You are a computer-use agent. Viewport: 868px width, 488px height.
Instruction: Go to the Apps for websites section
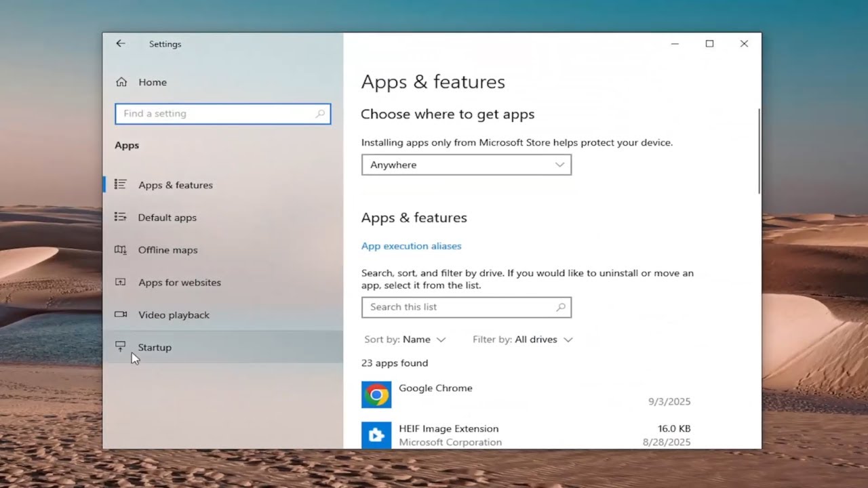[x=223, y=283]
